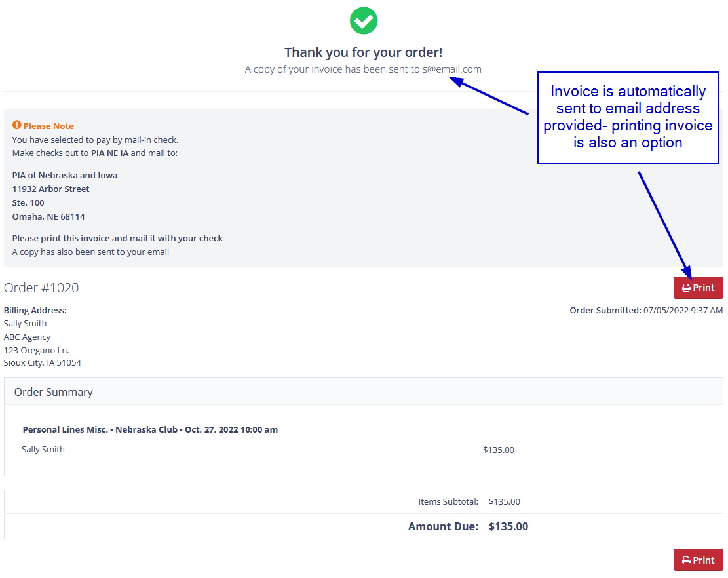The width and height of the screenshot is (728, 578).
Task: Click the $135.00 attendee price
Action: pos(499,450)
